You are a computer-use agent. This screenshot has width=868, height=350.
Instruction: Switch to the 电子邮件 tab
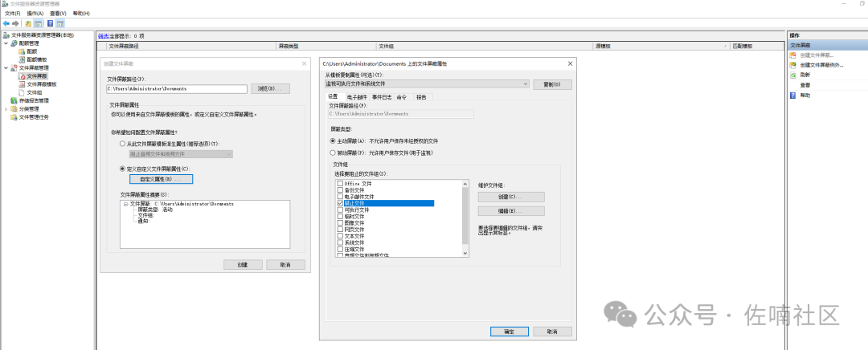[357, 97]
